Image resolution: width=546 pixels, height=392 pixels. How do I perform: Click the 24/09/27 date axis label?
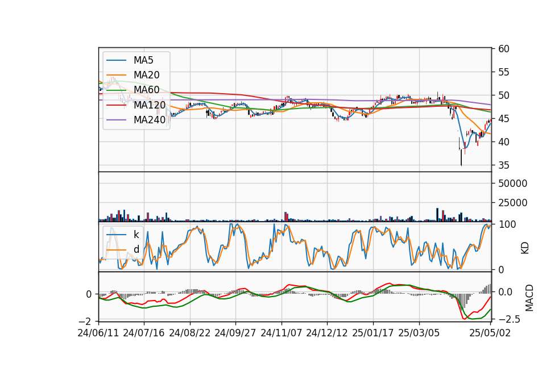[x=235, y=333]
